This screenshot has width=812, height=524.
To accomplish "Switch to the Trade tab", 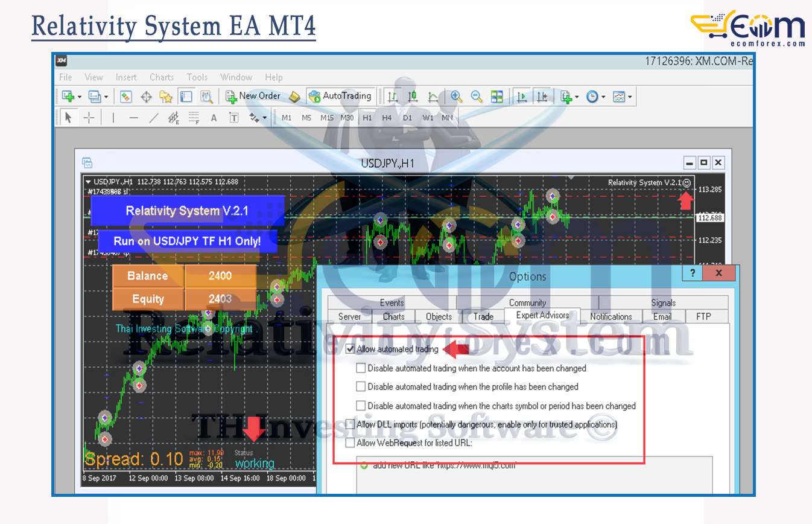I will 483,316.
